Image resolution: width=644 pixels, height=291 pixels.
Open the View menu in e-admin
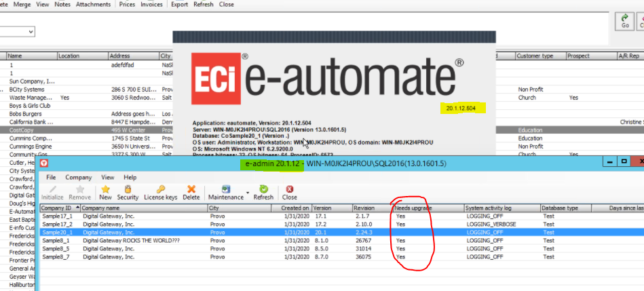(x=108, y=177)
